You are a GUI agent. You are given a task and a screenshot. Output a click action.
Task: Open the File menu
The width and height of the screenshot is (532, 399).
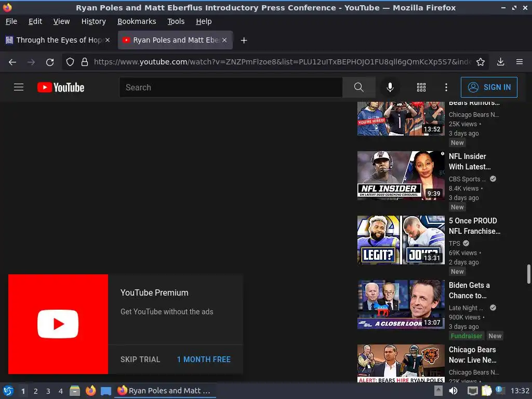coord(11,21)
